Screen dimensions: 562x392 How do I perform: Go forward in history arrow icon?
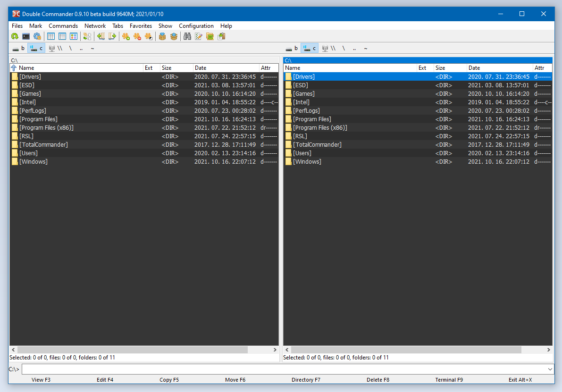[112, 36]
